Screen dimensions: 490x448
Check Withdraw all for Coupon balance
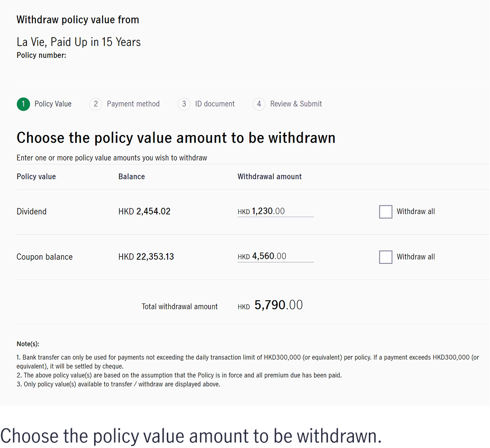click(x=386, y=257)
